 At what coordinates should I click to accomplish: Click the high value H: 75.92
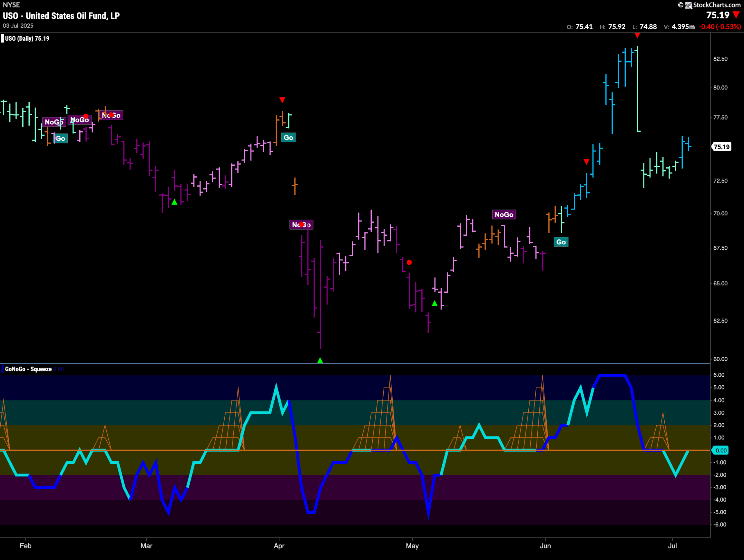pos(612,26)
